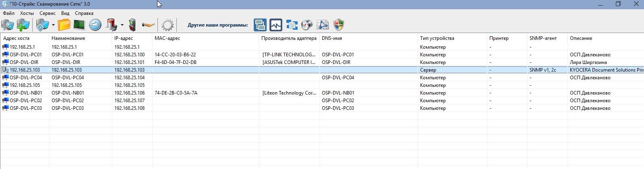
Task: Click the shield icon in other programs
Action: pyautogui.click(x=339, y=25)
